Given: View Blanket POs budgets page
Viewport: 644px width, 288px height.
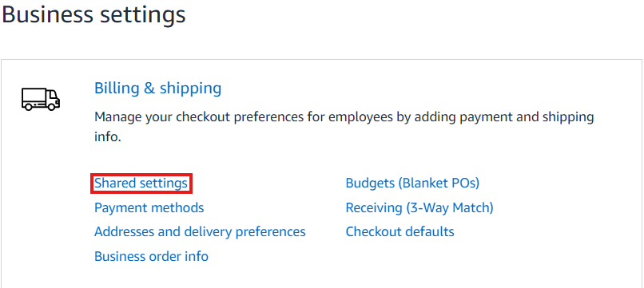Looking at the screenshot, I should tap(412, 183).
